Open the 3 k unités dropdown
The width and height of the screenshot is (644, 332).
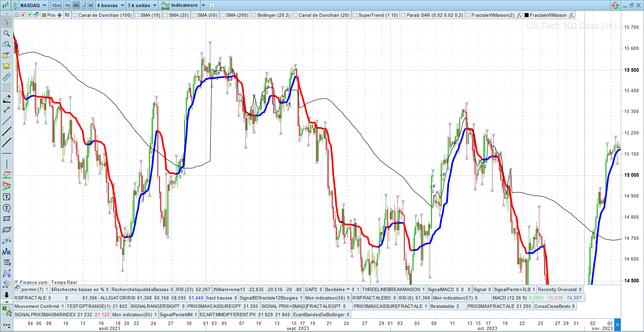tap(155, 5)
